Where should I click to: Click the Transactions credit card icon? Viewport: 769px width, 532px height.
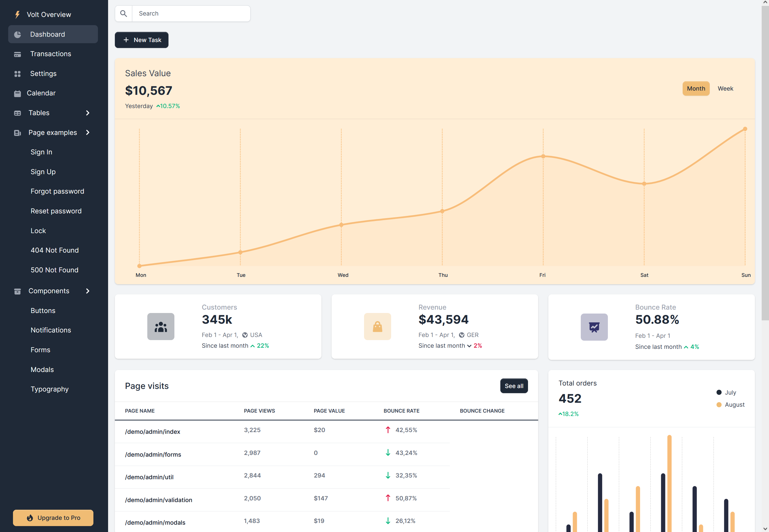tap(18, 54)
